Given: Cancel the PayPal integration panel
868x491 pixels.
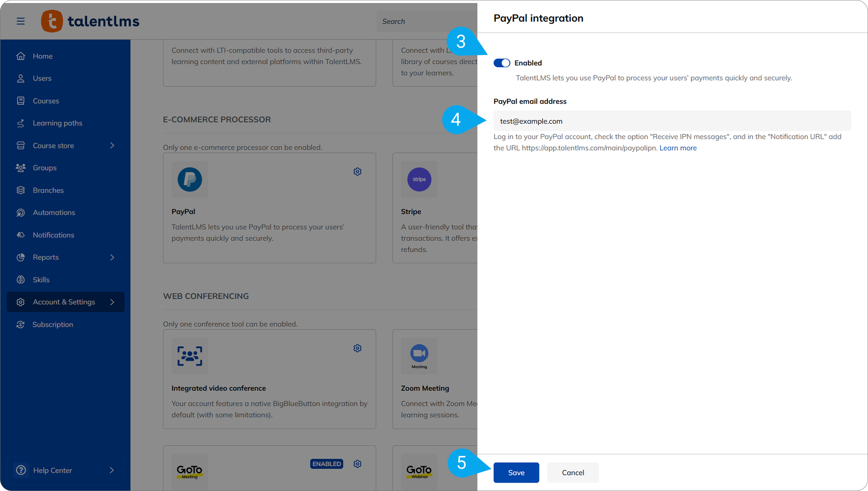Looking at the screenshot, I should (572, 473).
